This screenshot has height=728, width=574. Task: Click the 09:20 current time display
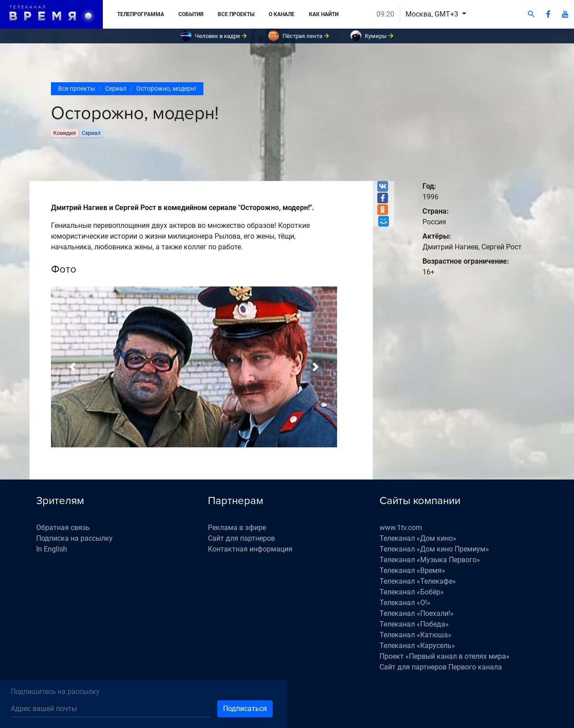point(385,14)
